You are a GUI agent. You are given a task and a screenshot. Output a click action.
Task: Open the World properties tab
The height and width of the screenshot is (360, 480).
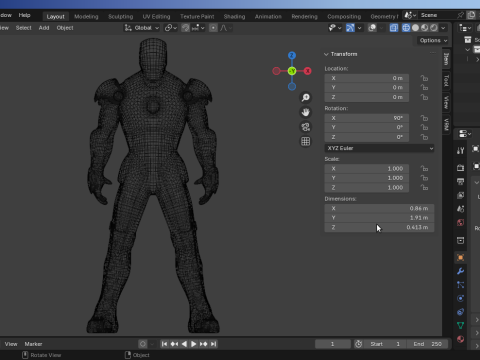click(460, 223)
